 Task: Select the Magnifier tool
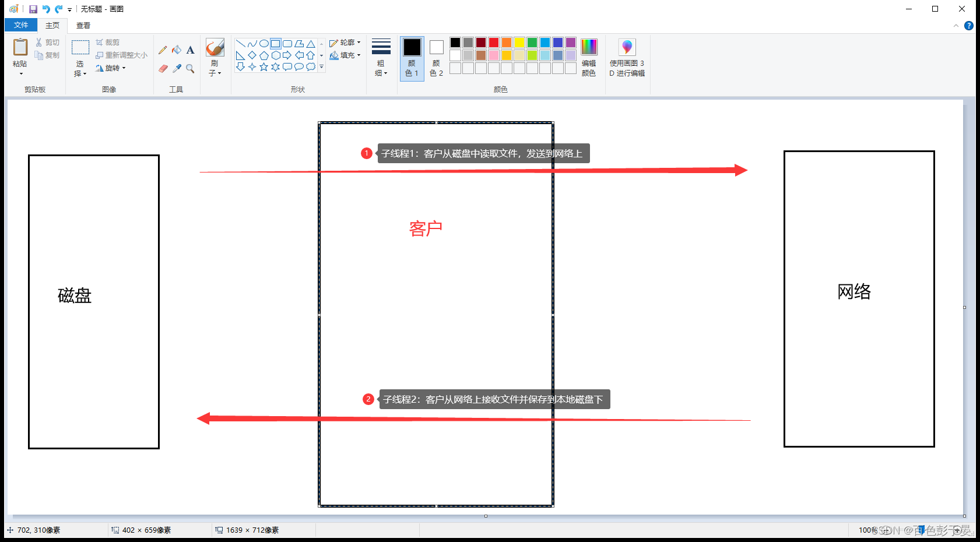[x=190, y=68]
